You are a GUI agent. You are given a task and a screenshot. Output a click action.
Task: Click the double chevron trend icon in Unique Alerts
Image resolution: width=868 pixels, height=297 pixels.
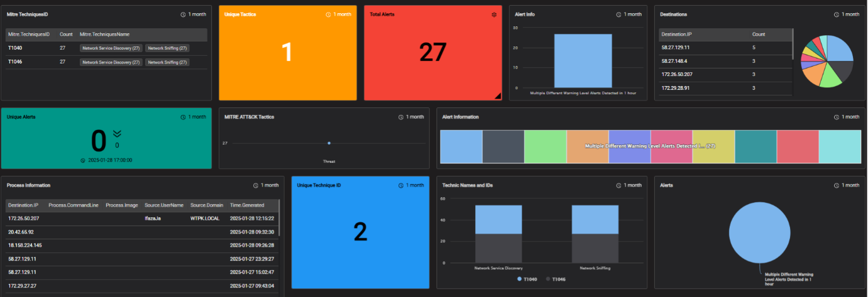pos(117,133)
